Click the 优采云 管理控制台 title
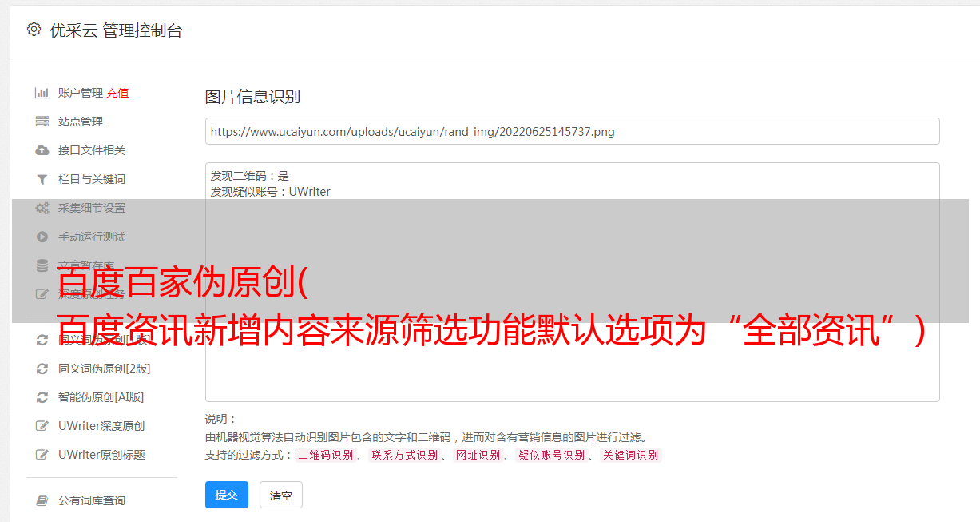Screen dimensions: 980x522 point(116,30)
